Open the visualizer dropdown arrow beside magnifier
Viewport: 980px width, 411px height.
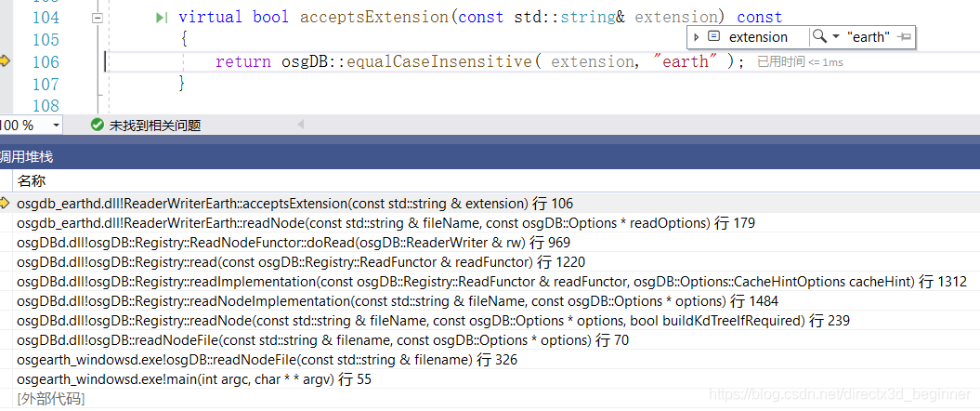[836, 37]
